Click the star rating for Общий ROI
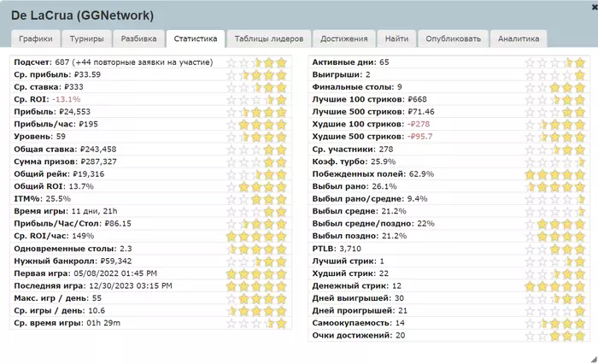The image size is (598, 364). (256, 186)
